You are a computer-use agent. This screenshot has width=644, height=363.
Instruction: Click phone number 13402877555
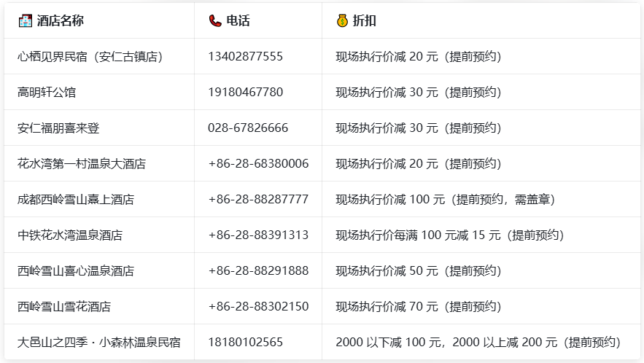(x=245, y=57)
